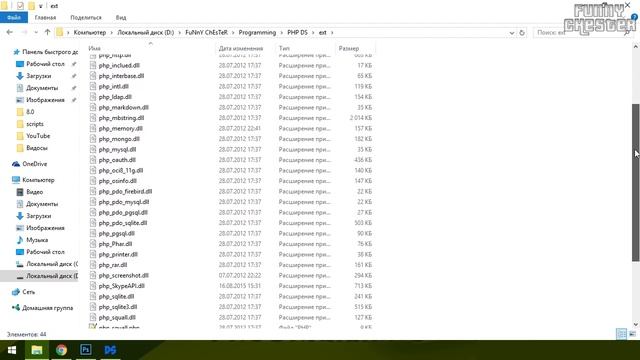Open the Поделиться ribbon tab
The height and width of the screenshot is (360, 640).
[86, 18]
